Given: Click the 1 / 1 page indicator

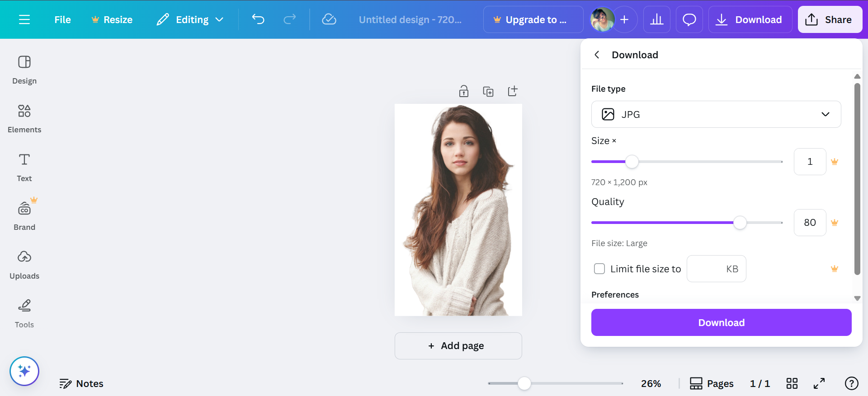Looking at the screenshot, I should (760, 383).
